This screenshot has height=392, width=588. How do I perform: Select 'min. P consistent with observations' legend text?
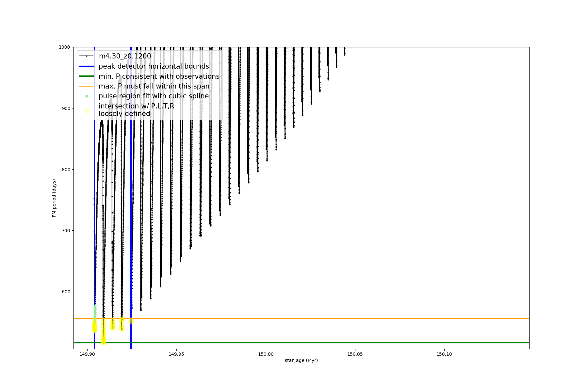[x=159, y=76]
